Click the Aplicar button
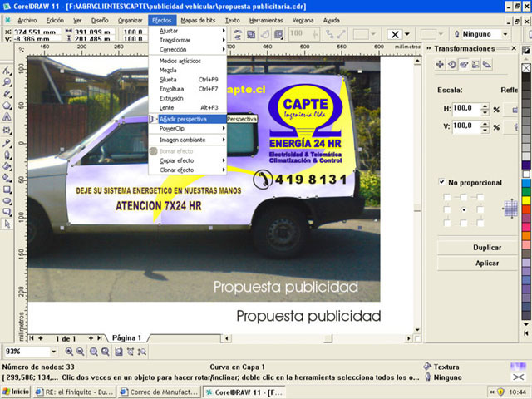Image resolution: width=532 pixels, height=399 pixels. click(x=477, y=263)
